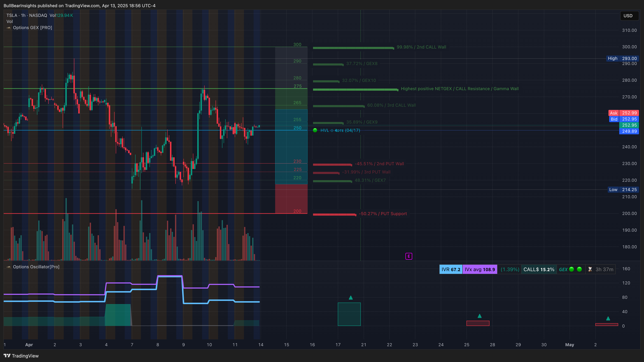Viewport: 644px width, 362px height.
Task: Click the Apr label on time axis
Action: click(x=29, y=345)
